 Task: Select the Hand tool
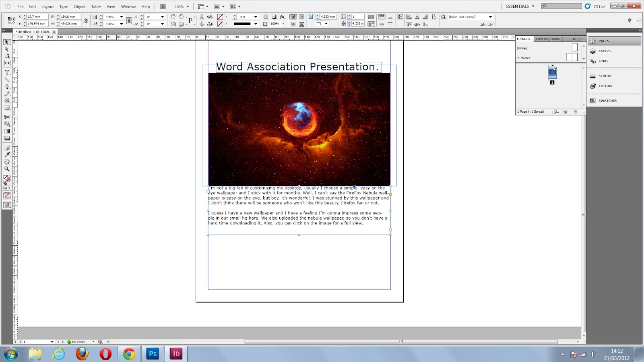(7, 162)
